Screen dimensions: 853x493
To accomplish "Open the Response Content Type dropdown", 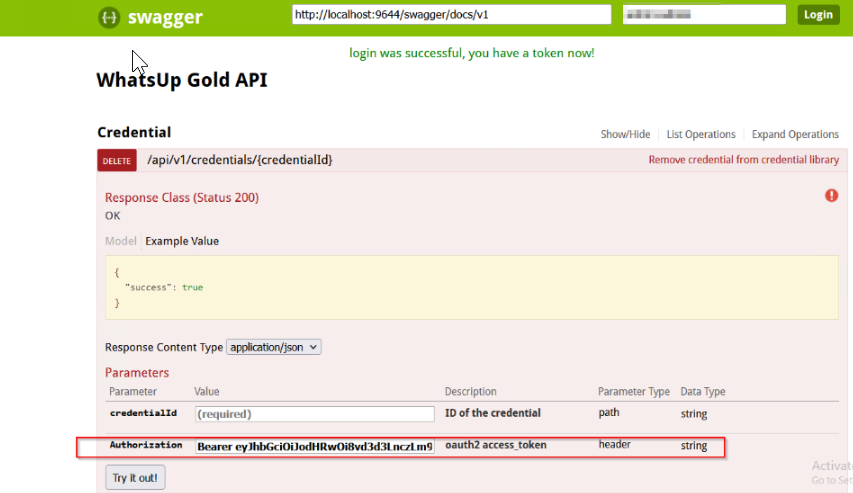I will [x=274, y=347].
